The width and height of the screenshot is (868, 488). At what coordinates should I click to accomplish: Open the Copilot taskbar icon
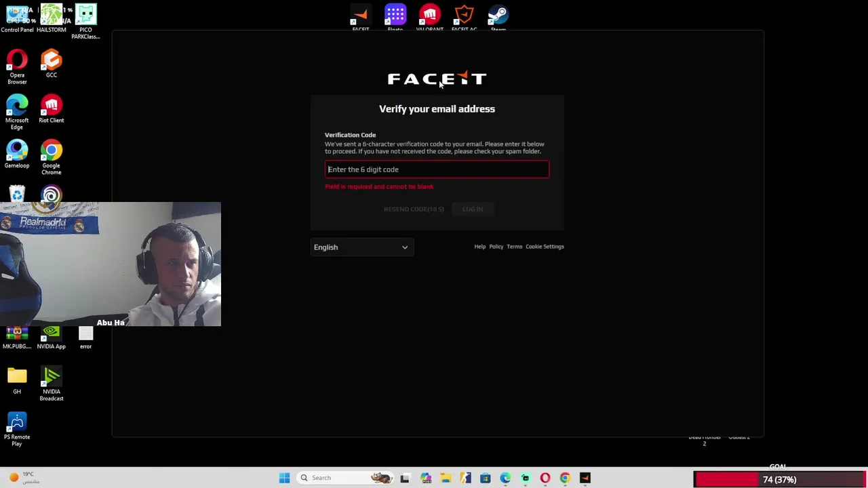[426, 478]
